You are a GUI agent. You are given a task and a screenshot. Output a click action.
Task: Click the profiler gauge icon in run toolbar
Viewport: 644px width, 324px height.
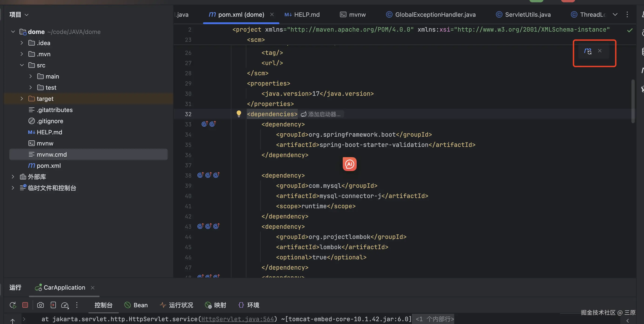click(65, 305)
